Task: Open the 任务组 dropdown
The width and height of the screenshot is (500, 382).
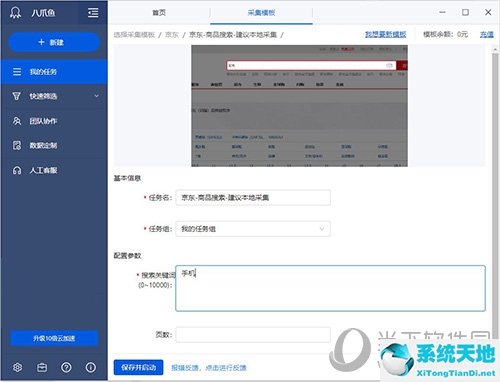Action: pyautogui.click(x=253, y=229)
